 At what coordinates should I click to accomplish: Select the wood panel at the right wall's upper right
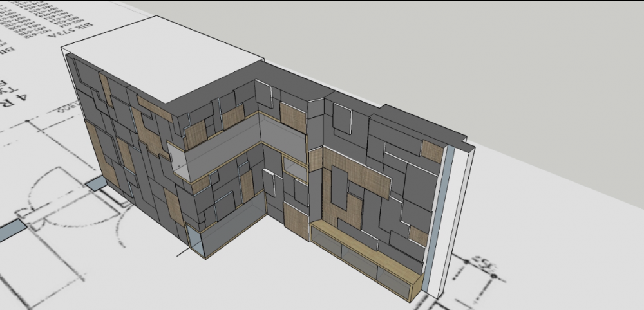(x=433, y=151)
